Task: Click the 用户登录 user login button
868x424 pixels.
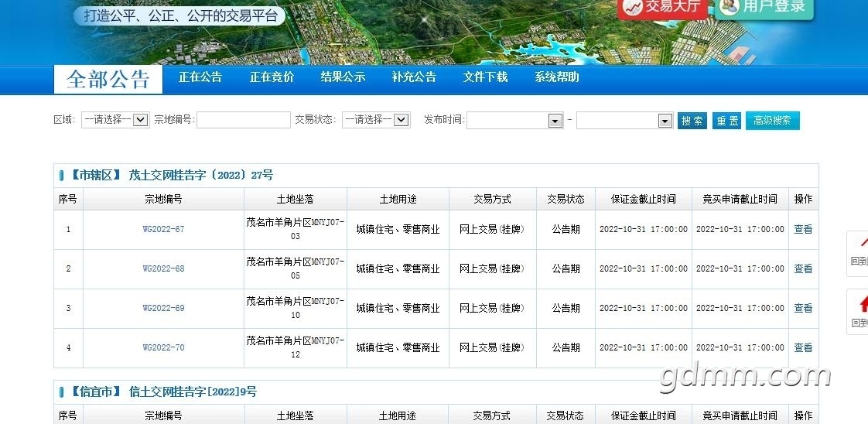Action: (764, 8)
